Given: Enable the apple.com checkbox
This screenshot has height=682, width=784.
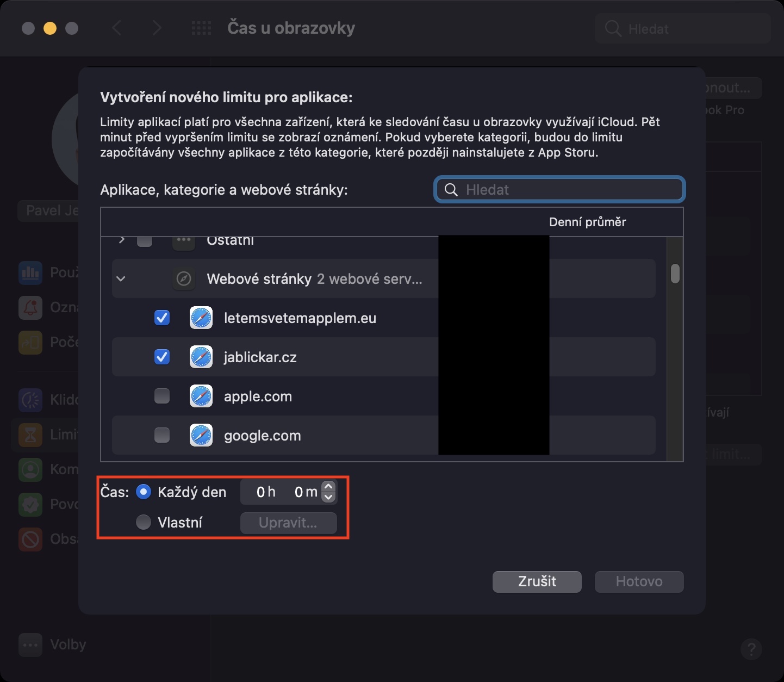Looking at the screenshot, I should [x=162, y=396].
